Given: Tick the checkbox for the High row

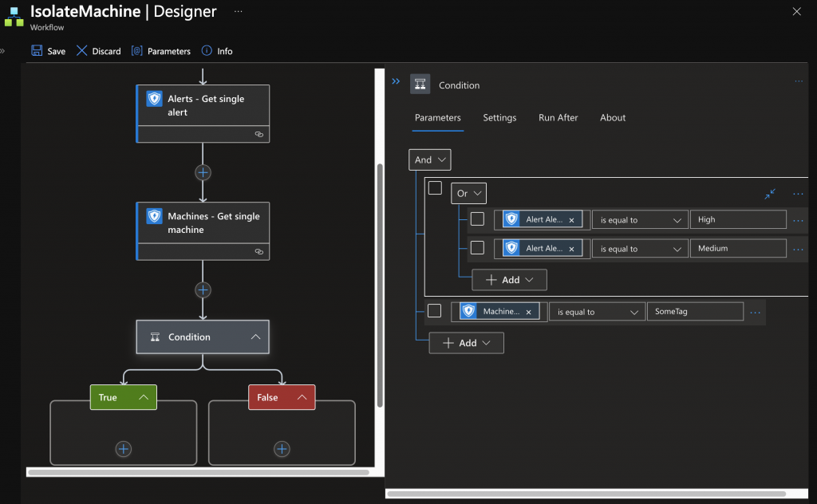Looking at the screenshot, I should coord(477,219).
